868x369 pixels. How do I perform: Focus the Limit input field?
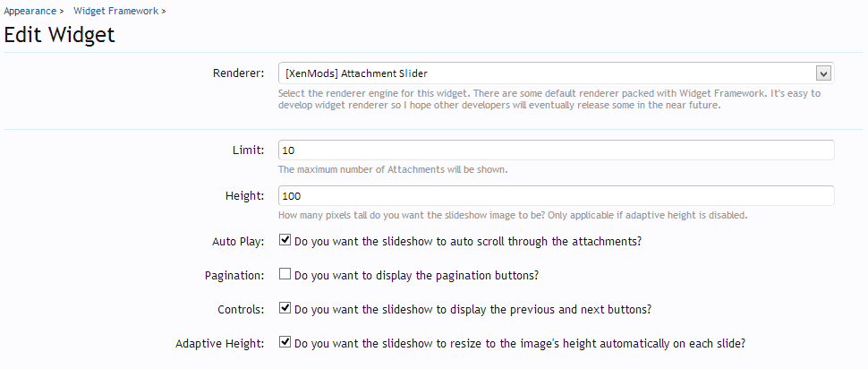[x=556, y=150]
